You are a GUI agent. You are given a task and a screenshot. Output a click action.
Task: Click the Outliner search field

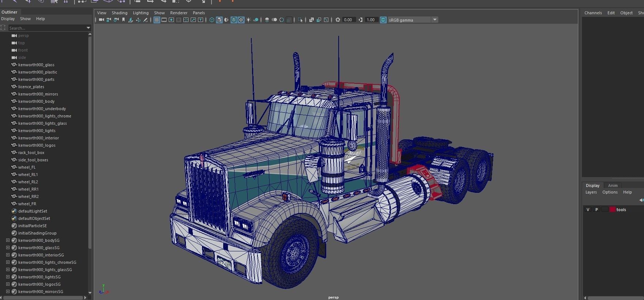click(47, 28)
